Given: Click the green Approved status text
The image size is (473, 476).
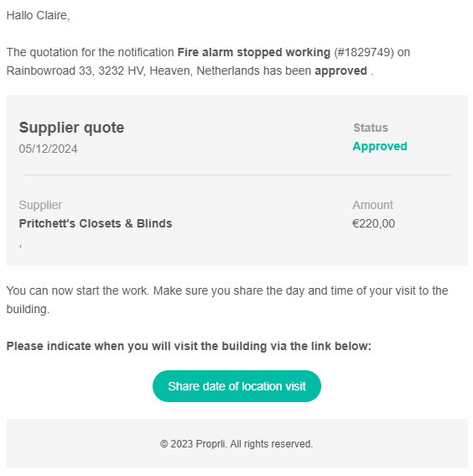Looking at the screenshot, I should (380, 146).
